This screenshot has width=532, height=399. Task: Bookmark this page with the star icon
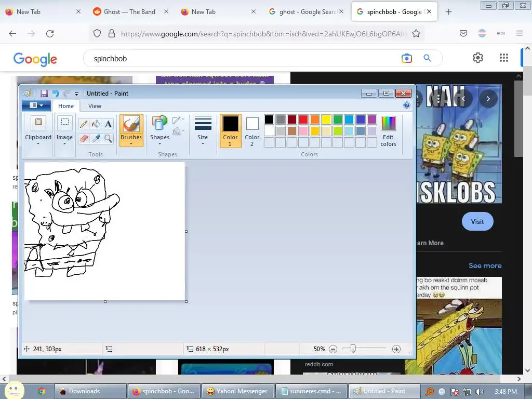pos(416,34)
